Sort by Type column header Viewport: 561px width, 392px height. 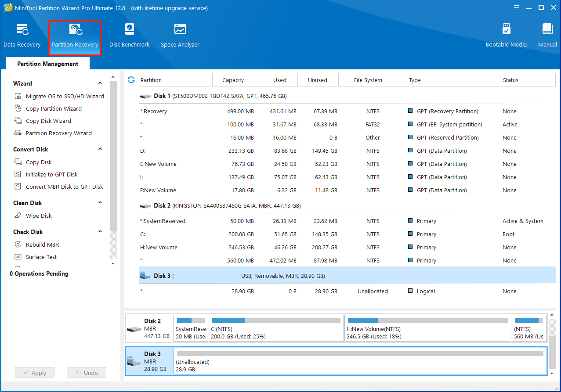point(454,80)
